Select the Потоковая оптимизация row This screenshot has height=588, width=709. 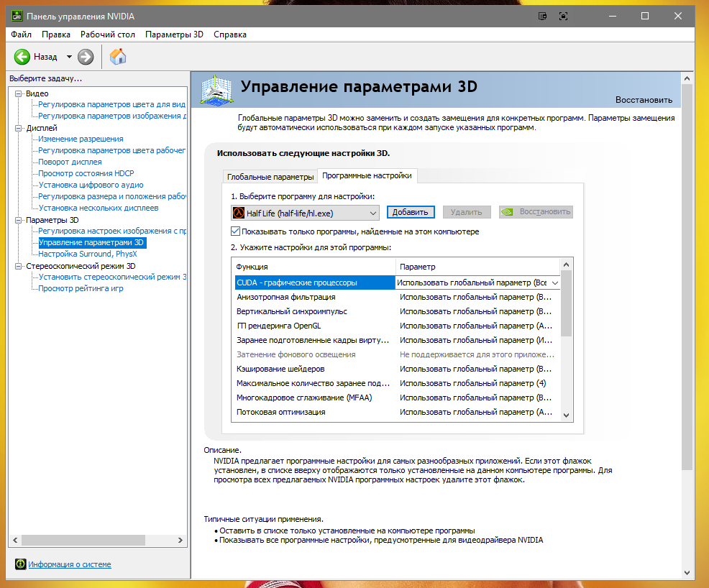[396, 412]
